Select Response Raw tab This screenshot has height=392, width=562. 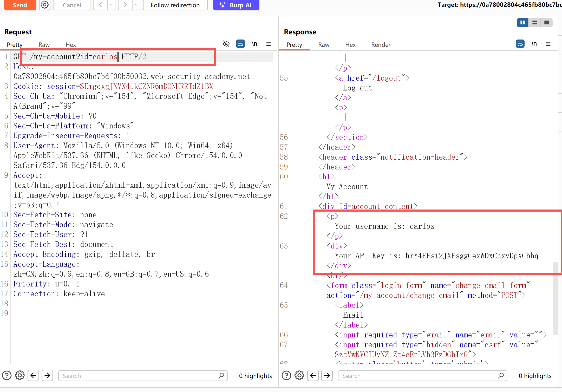pyautogui.click(x=324, y=45)
